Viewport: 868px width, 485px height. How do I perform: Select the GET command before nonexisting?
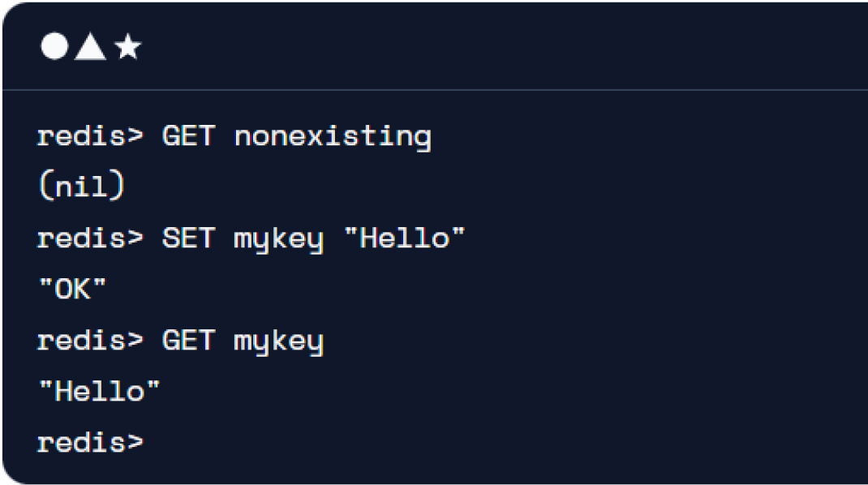(x=188, y=136)
